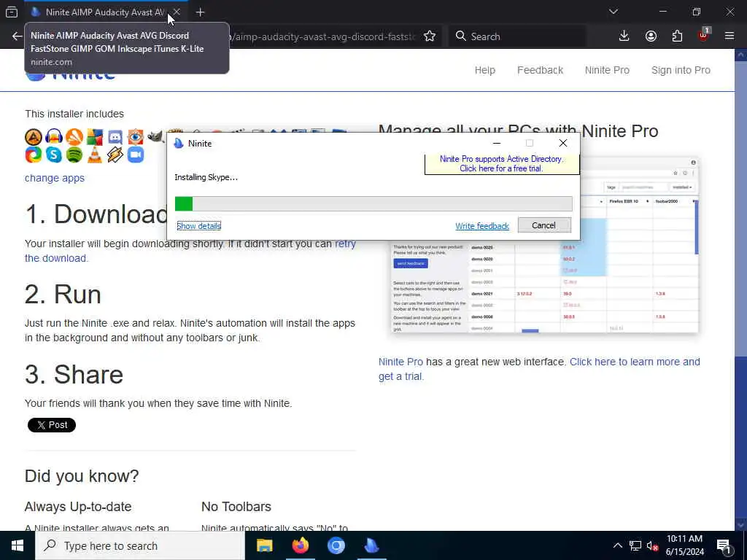The height and width of the screenshot is (560, 747).
Task: Click the Microsoft Edge icon in installer list
Action: [34, 155]
